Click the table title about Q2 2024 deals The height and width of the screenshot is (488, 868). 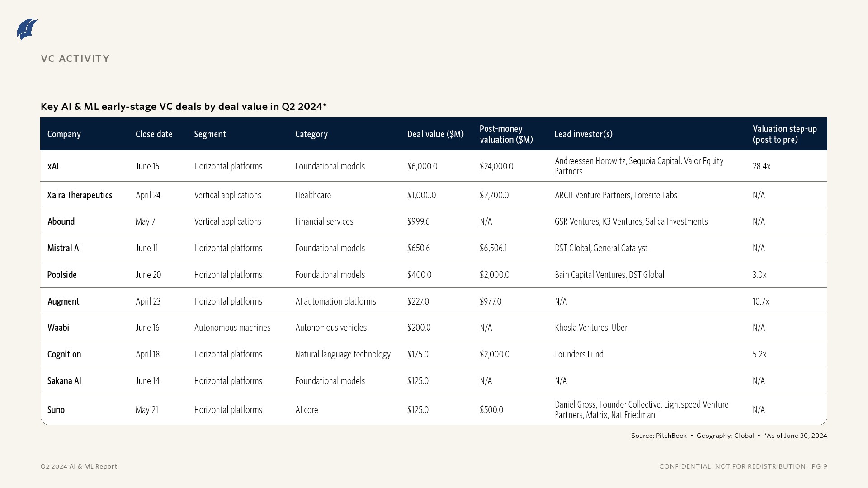(x=184, y=107)
